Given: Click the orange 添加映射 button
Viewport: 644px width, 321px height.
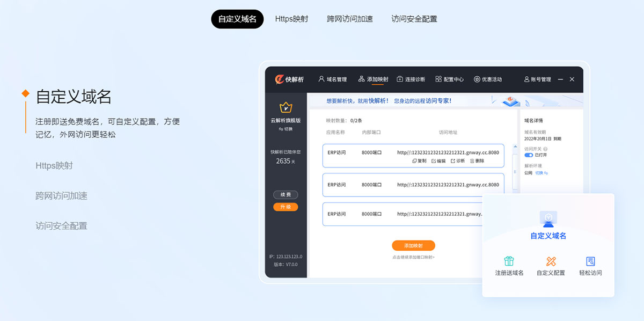Looking at the screenshot, I should pyautogui.click(x=413, y=245).
